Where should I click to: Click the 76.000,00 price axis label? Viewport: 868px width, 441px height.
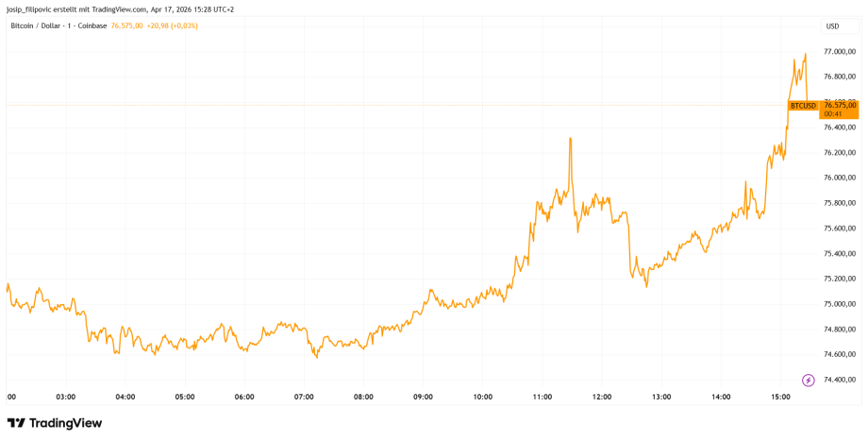click(x=839, y=178)
